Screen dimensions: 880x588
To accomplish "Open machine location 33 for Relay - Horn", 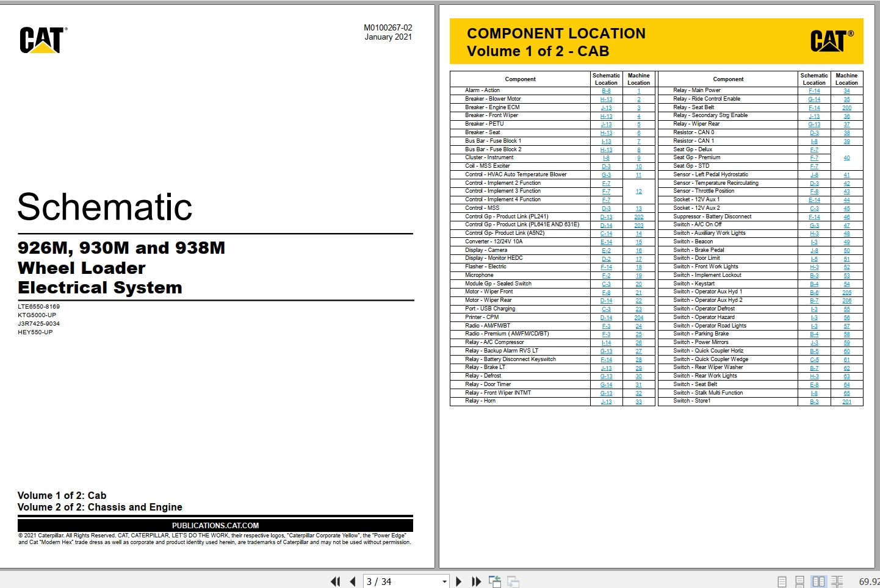I will (639, 402).
